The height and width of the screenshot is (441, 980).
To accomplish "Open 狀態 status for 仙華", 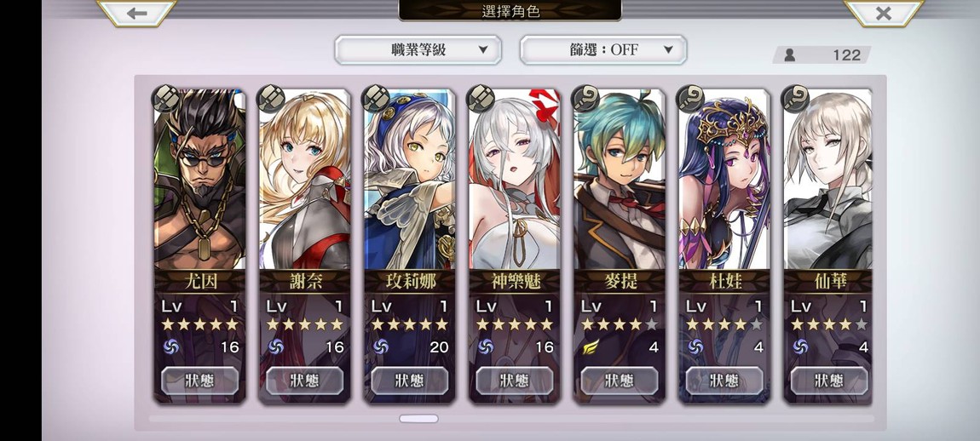I will 829,381.
